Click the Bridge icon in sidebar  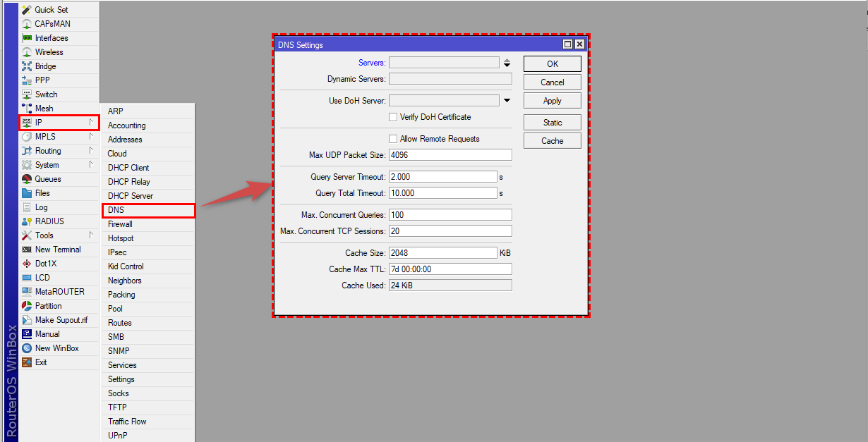click(x=27, y=66)
